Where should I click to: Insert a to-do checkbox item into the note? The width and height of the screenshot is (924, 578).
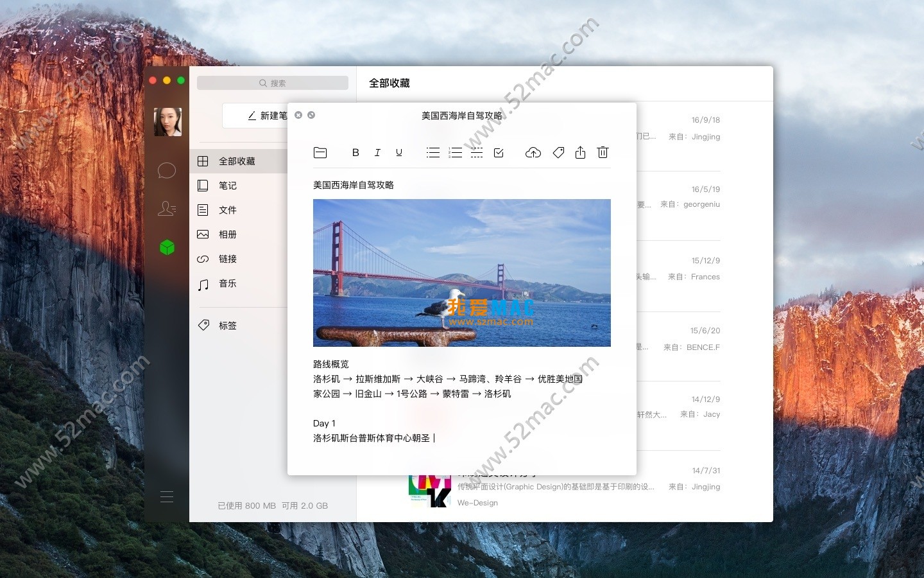pos(499,152)
